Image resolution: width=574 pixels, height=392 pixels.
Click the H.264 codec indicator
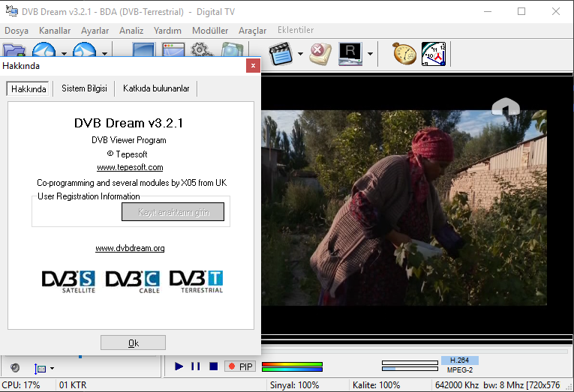point(459,361)
